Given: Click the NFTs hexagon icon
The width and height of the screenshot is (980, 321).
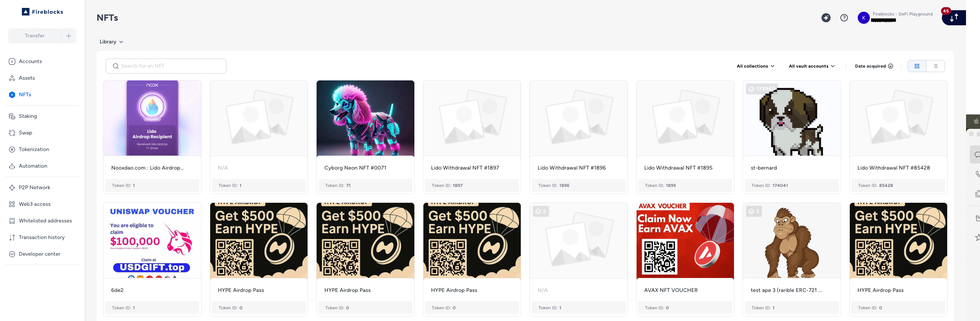Looking at the screenshot, I should 12,95.
